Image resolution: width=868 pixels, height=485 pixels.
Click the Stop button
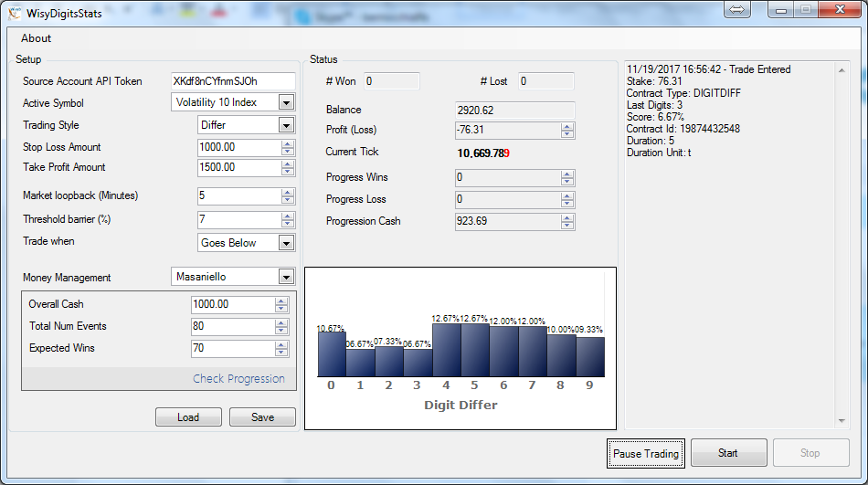pos(810,453)
